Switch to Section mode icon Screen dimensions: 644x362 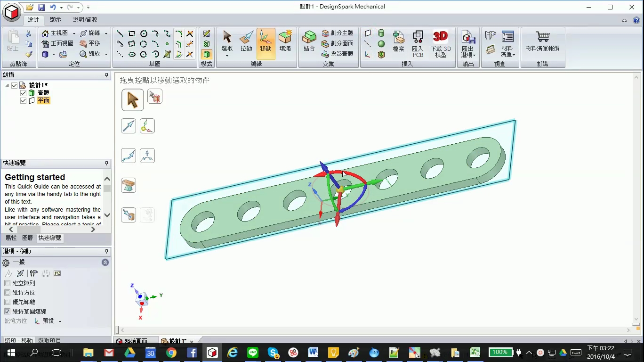point(206,44)
